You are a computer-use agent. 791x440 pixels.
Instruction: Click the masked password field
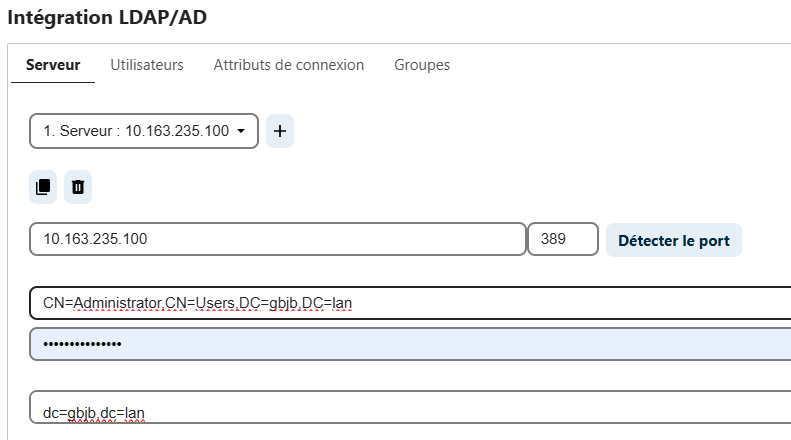coord(410,344)
